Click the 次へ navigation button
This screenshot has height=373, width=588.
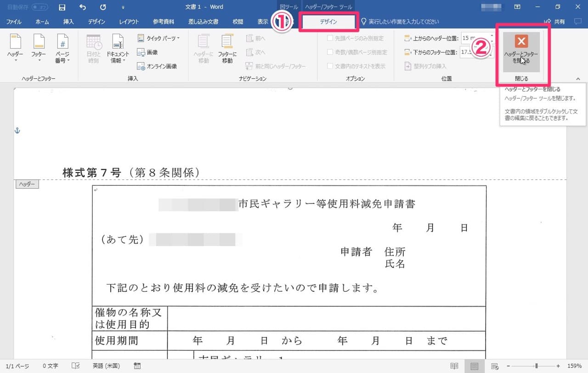255,52
